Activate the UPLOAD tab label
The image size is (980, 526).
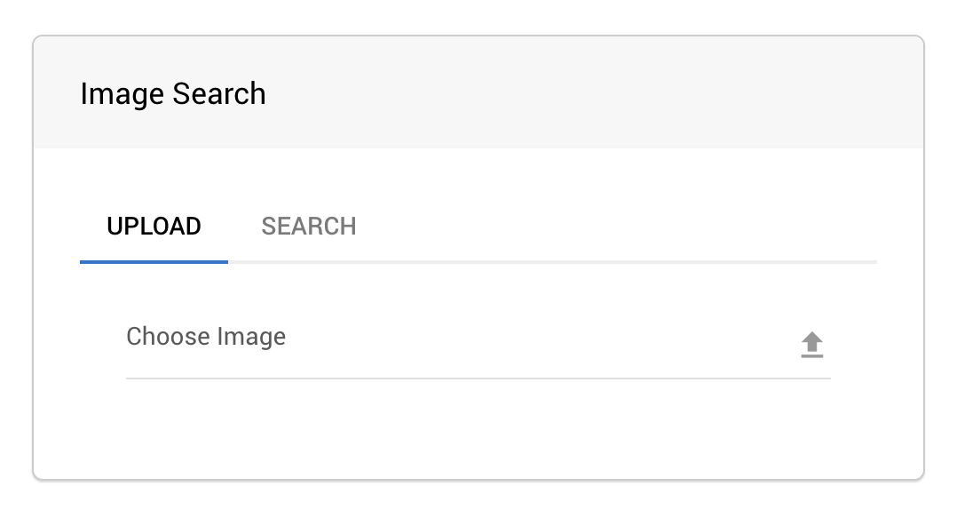tap(154, 227)
